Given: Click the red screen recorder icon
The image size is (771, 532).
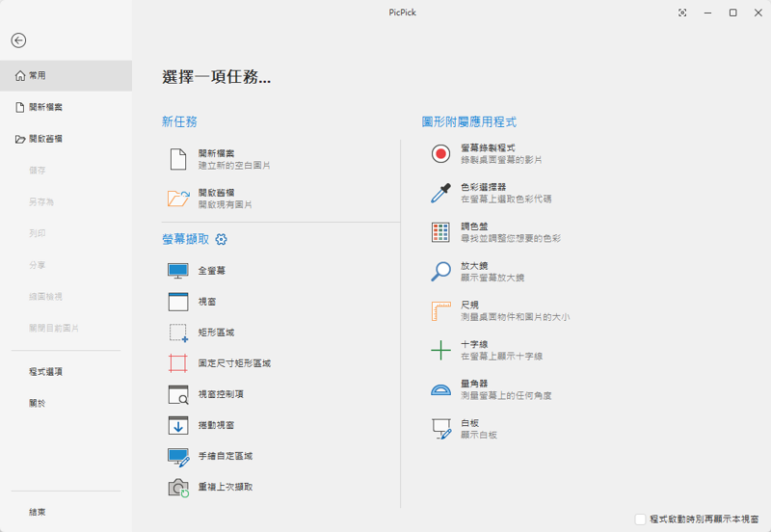Looking at the screenshot, I should 440,154.
